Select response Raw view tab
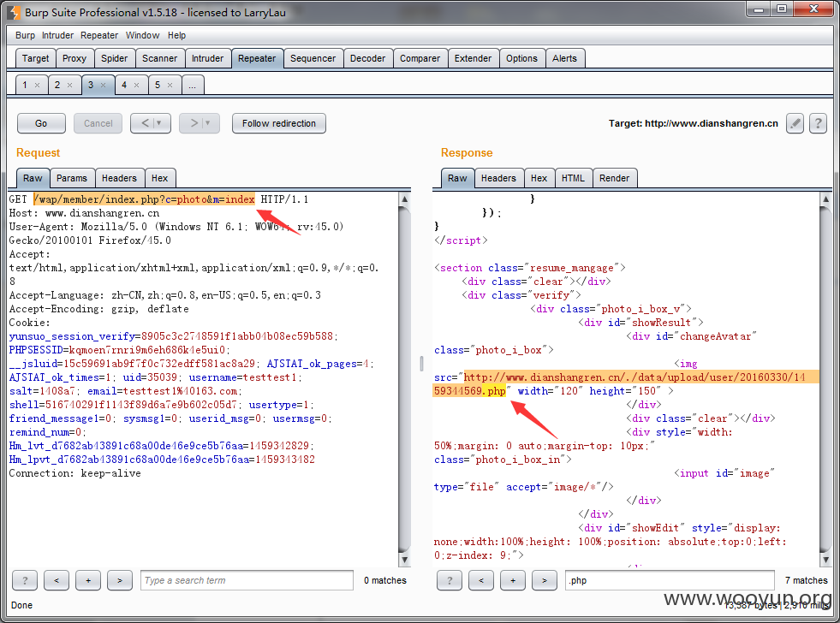The image size is (840, 623). click(457, 178)
